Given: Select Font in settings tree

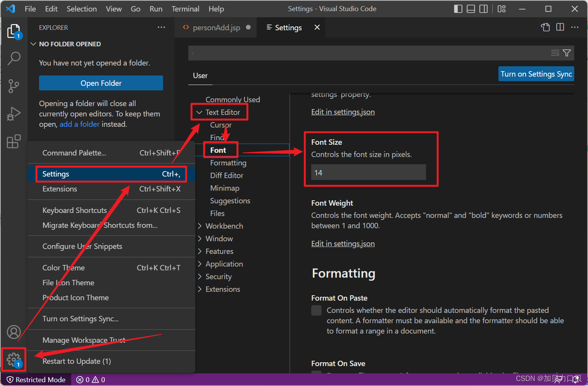Looking at the screenshot, I should 218,150.
